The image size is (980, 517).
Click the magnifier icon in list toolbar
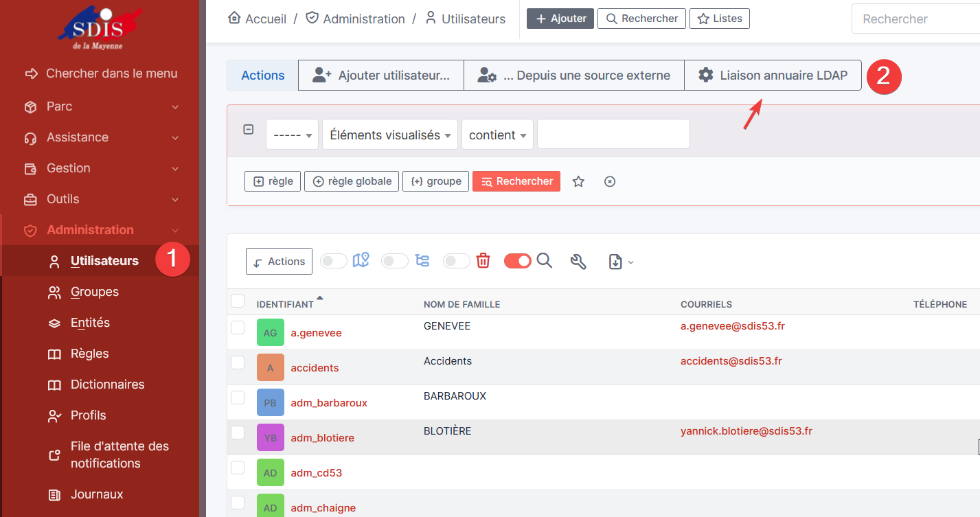point(545,261)
